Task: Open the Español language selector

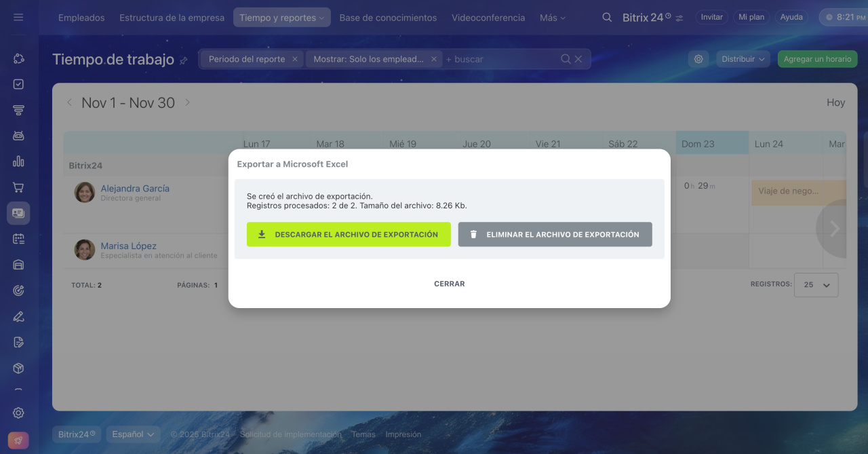Action: pos(133,434)
